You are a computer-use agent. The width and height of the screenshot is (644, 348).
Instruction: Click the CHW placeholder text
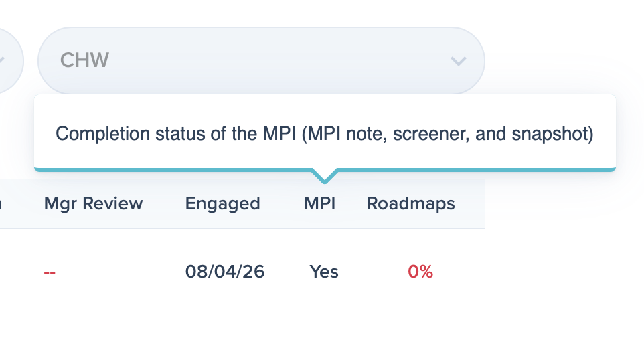point(84,60)
